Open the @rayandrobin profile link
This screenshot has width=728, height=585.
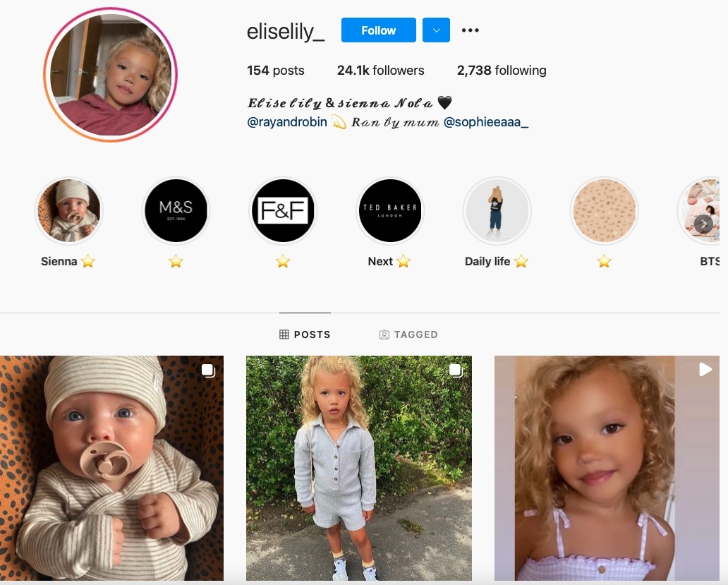pos(287,122)
